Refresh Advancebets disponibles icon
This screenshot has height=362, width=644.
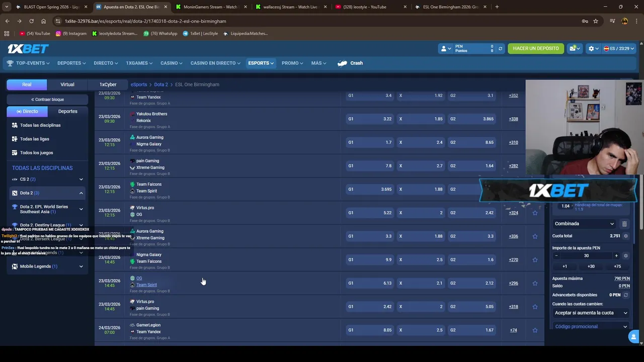coord(626,295)
